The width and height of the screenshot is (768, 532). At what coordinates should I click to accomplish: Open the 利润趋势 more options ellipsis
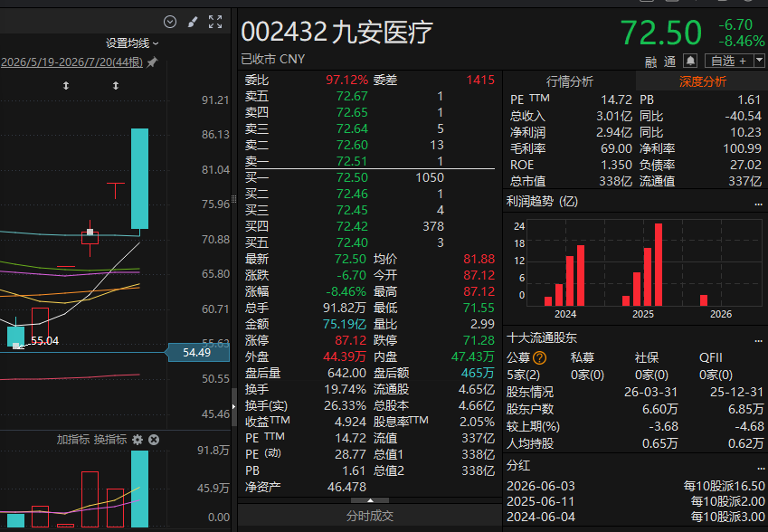coord(758,203)
